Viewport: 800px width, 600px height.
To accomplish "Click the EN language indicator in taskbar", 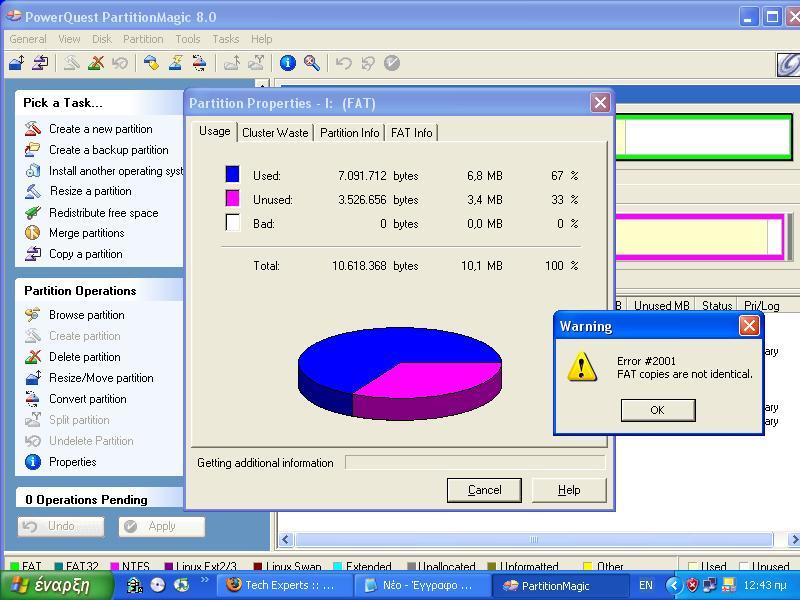I will pyautogui.click(x=645, y=585).
